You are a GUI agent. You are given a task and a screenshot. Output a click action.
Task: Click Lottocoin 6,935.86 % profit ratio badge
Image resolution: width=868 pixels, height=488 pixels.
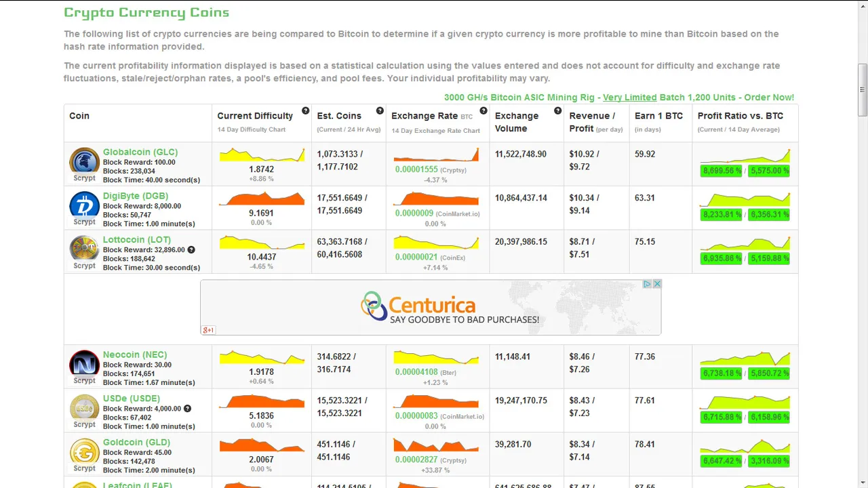(722, 258)
